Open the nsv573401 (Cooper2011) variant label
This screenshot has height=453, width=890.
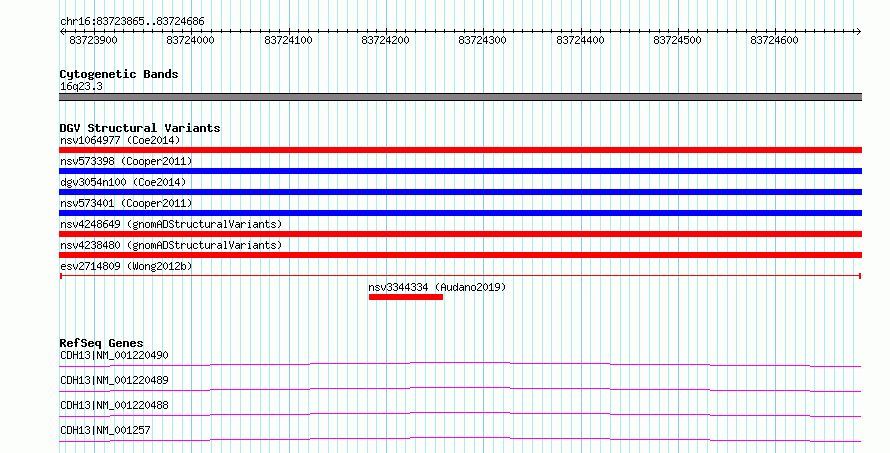(x=126, y=203)
